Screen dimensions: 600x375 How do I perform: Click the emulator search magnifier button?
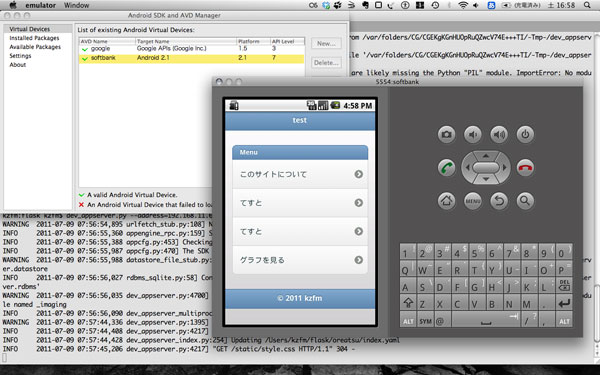click(525, 201)
